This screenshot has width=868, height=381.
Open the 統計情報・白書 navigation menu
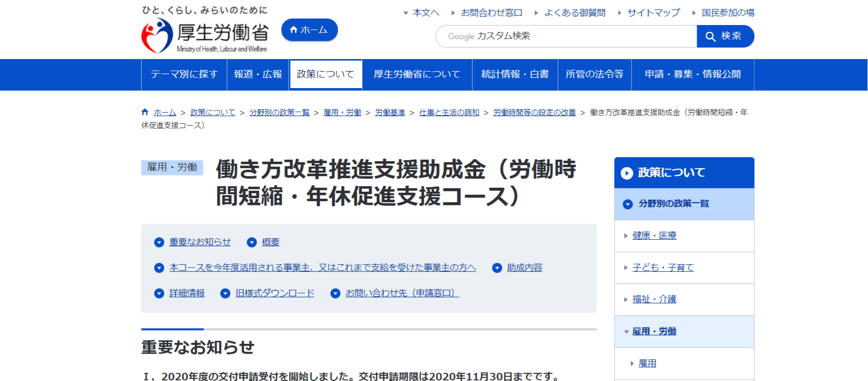coord(514,74)
